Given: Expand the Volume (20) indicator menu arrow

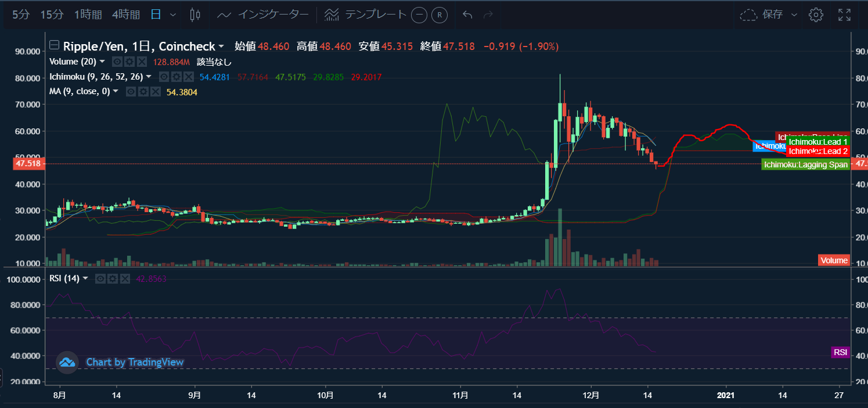Looking at the screenshot, I should (102, 62).
